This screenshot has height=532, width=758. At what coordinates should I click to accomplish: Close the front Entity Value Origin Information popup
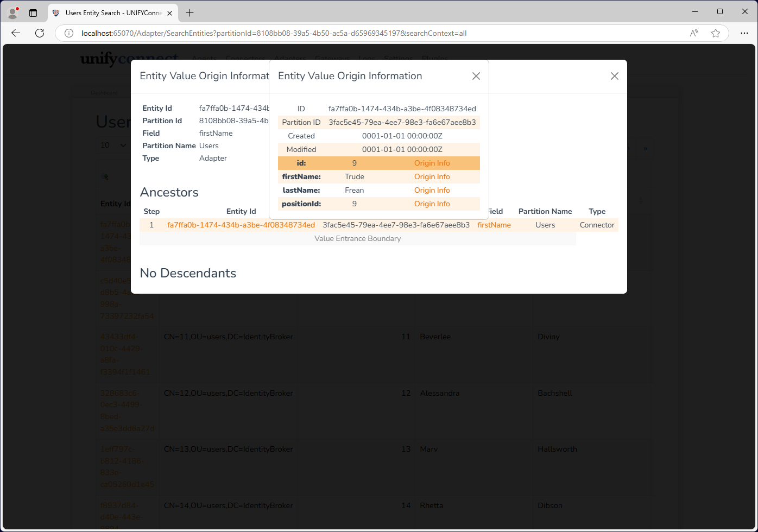(476, 76)
